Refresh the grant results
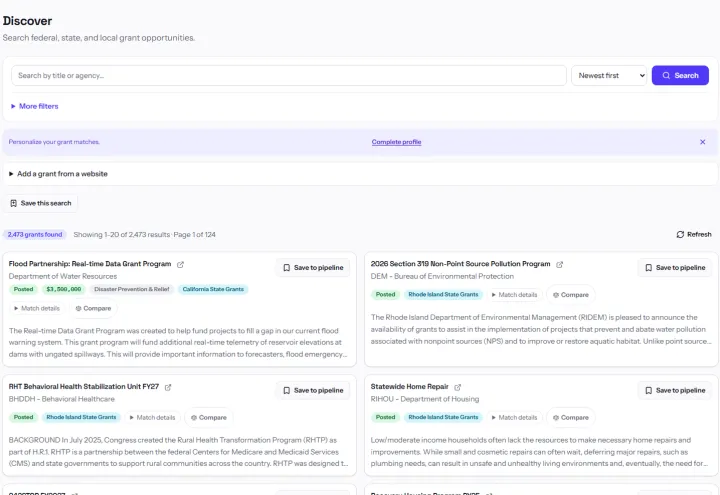Viewport: 720px width, 495px height. click(693, 234)
